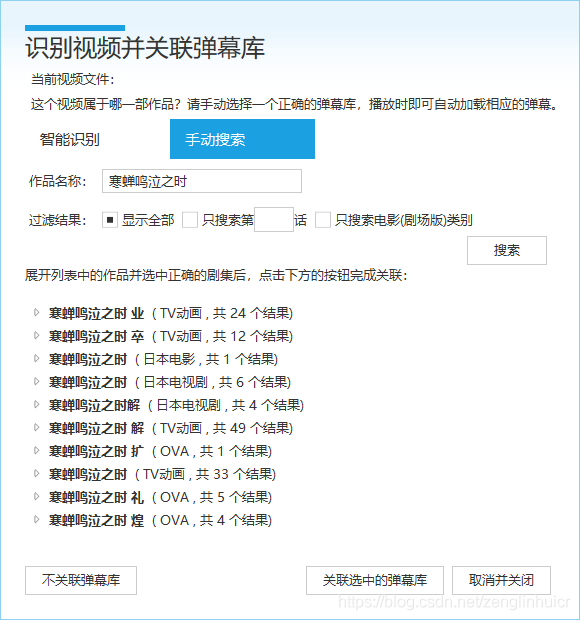
Task: Expand the 日本电影 result with 1 个结果
Action: (36, 359)
